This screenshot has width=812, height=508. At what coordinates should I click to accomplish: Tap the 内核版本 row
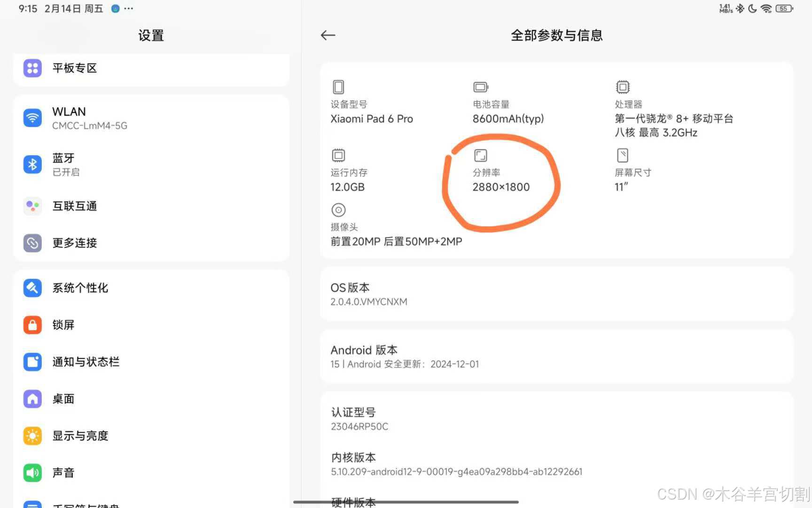point(557,464)
